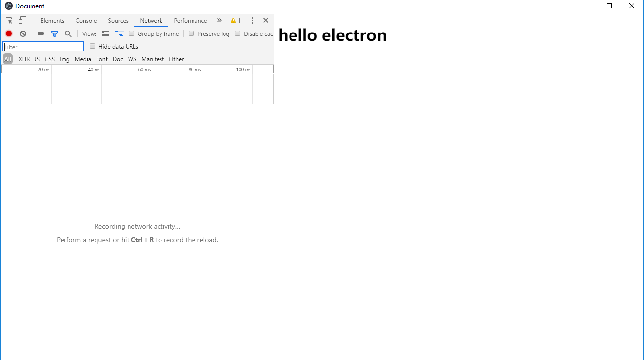The image size is (644, 360).
Task: Select the Network tab
Action: click(x=151, y=21)
